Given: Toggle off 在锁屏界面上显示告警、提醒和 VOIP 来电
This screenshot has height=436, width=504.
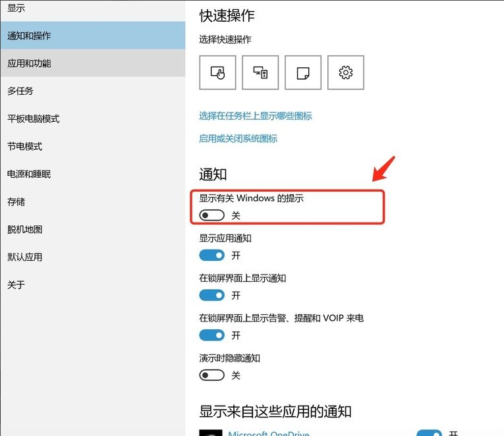Looking at the screenshot, I should coord(212,336).
